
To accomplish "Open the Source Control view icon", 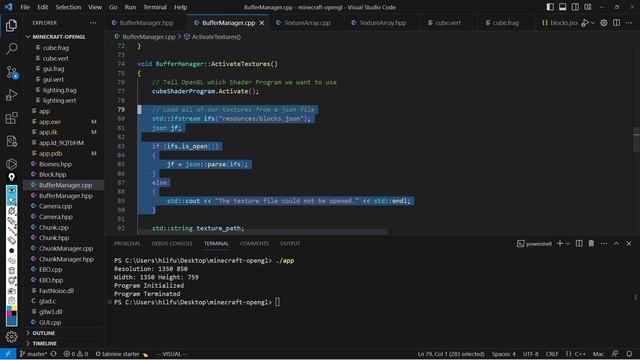I will (x=11, y=72).
